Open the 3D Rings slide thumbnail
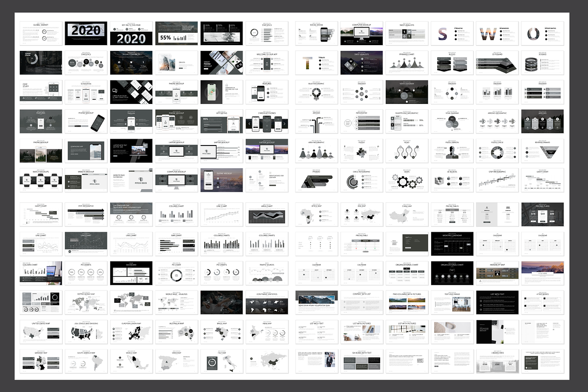Image resolution: width=588 pixels, height=392 pixels. click(542, 63)
